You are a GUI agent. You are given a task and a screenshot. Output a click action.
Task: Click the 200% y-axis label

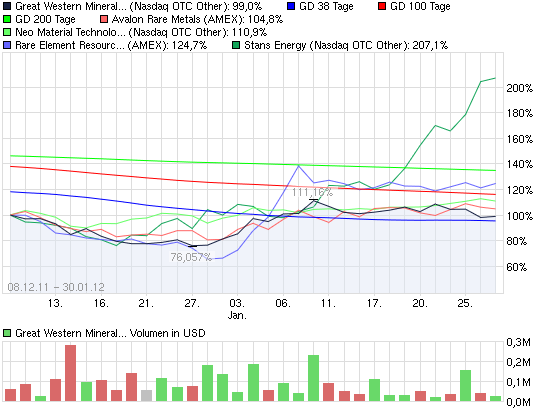pos(519,88)
